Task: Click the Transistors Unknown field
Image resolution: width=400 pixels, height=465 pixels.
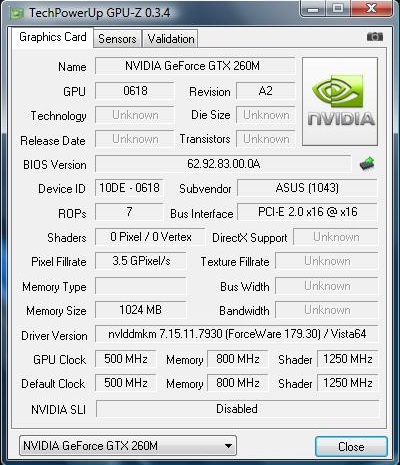Action: tap(266, 139)
